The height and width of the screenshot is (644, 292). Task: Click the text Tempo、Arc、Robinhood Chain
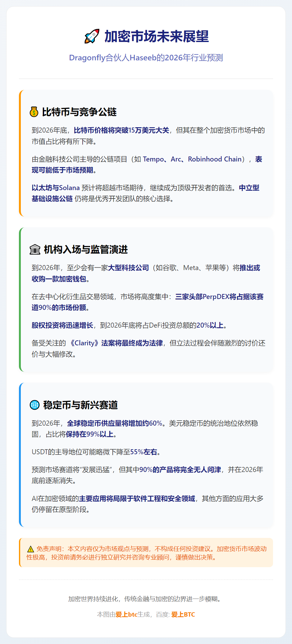pos(192,159)
